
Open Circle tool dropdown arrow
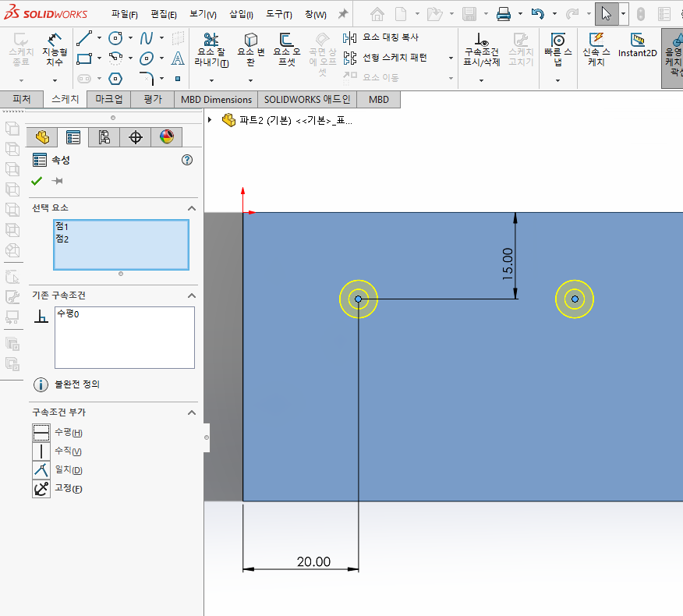click(x=130, y=38)
